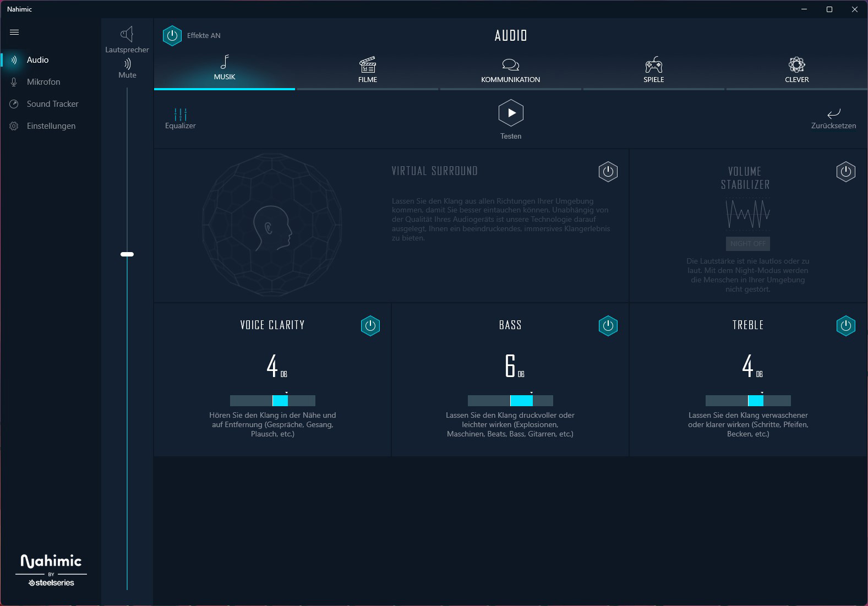Toggle the Effekte AN power button

click(x=172, y=36)
